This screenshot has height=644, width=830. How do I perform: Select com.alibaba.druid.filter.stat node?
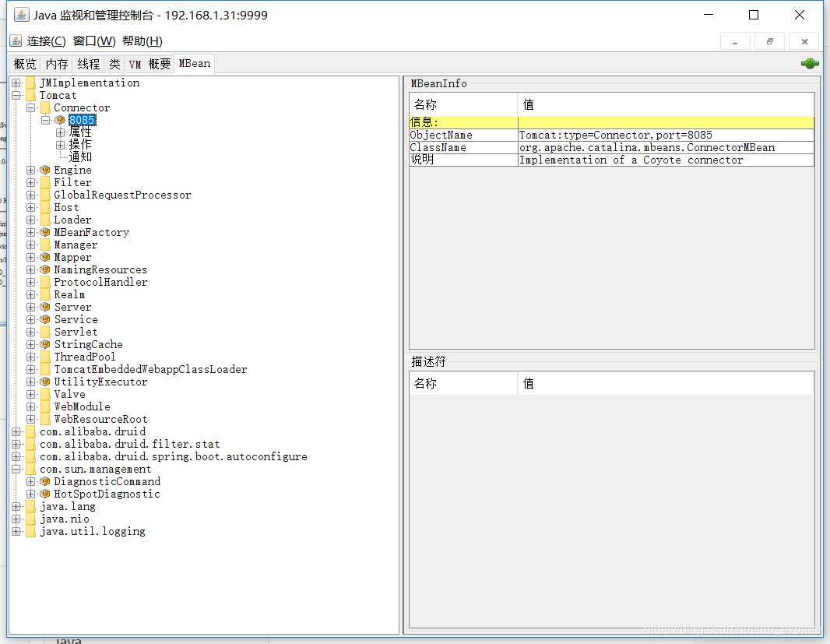click(130, 444)
